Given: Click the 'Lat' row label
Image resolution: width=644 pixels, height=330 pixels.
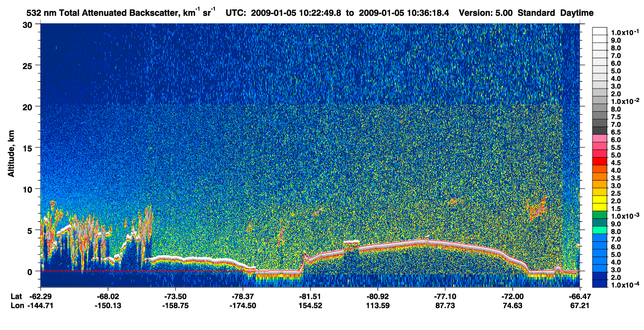Looking at the screenshot, I should tap(16, 296).
